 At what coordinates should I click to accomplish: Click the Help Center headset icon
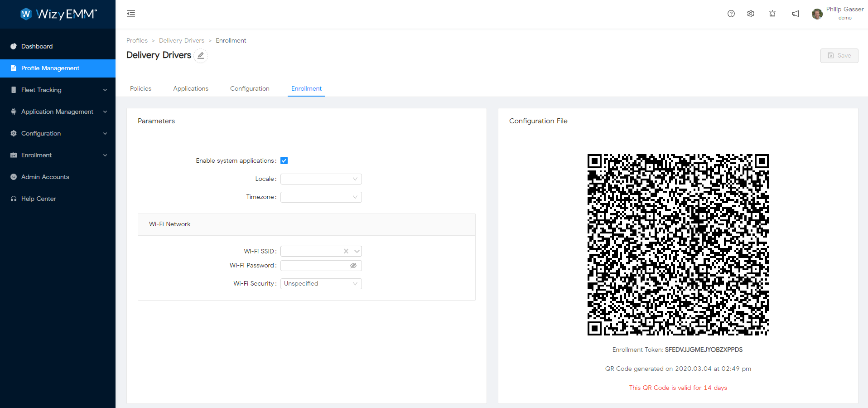point(14,199)
